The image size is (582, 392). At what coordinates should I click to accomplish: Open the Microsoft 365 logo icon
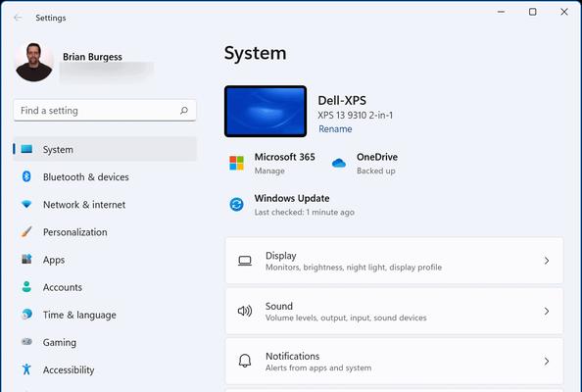236,163
